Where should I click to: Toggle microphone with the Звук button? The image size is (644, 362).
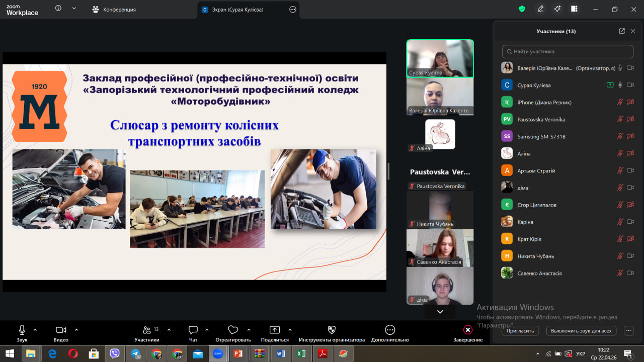coord(22,330)
